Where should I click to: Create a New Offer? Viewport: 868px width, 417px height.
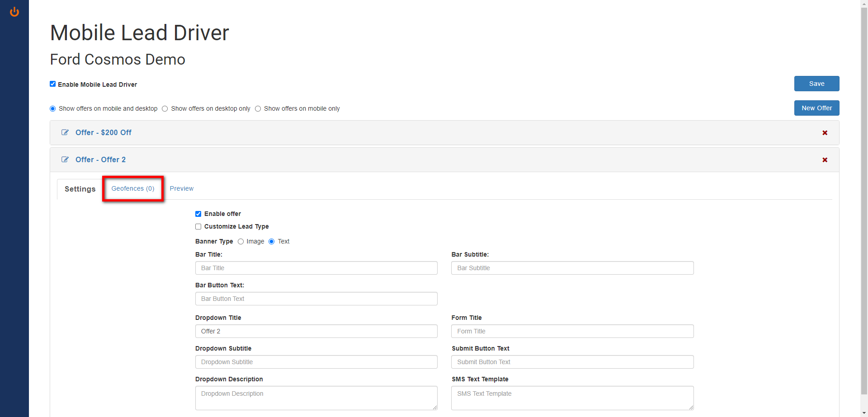[816, 108]
